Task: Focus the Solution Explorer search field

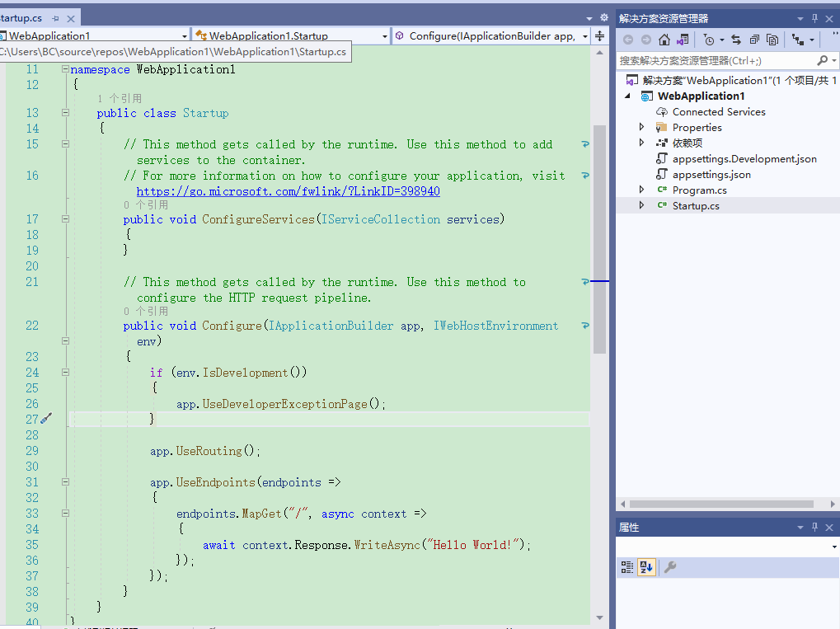Action: [x=717, y=60]
